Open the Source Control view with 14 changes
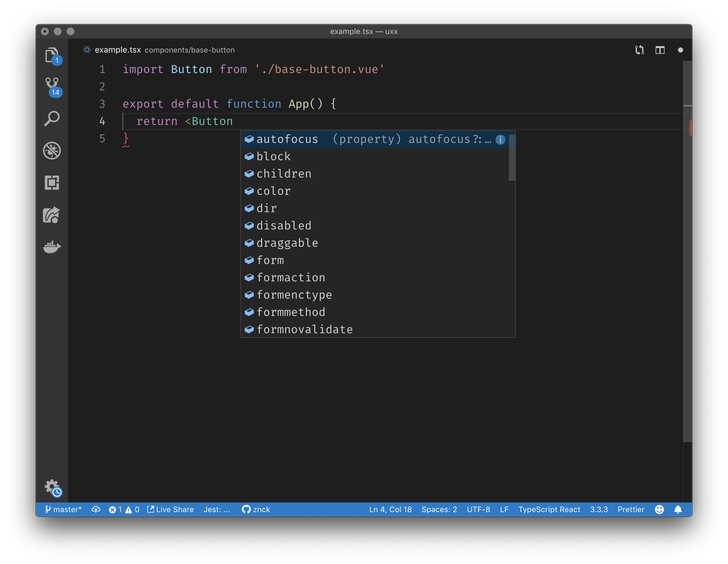 pos(52,86)
